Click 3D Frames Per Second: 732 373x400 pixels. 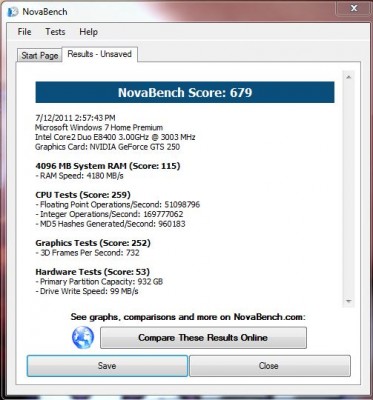pyautogui.click(x=87, y=253)
